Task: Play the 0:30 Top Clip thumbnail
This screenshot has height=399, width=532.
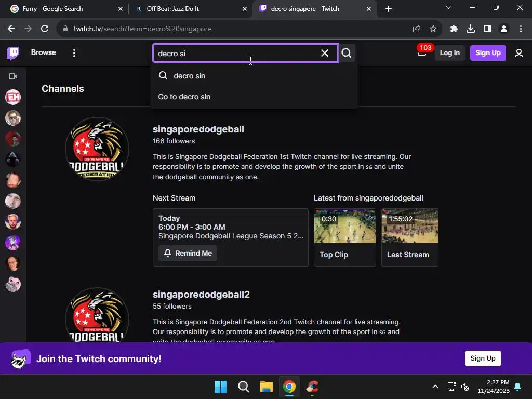Action: pyautogui.click(x=345, y=226)
